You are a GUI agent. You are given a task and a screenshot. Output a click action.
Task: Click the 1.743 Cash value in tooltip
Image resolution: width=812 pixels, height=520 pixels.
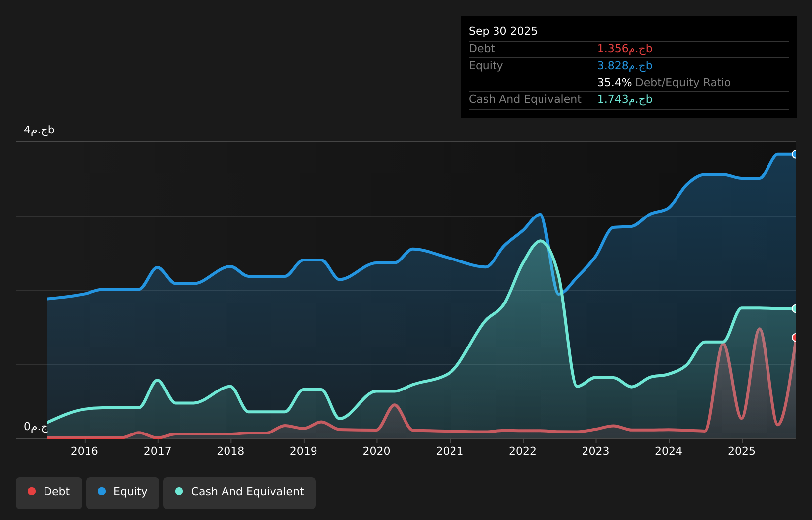625,99
